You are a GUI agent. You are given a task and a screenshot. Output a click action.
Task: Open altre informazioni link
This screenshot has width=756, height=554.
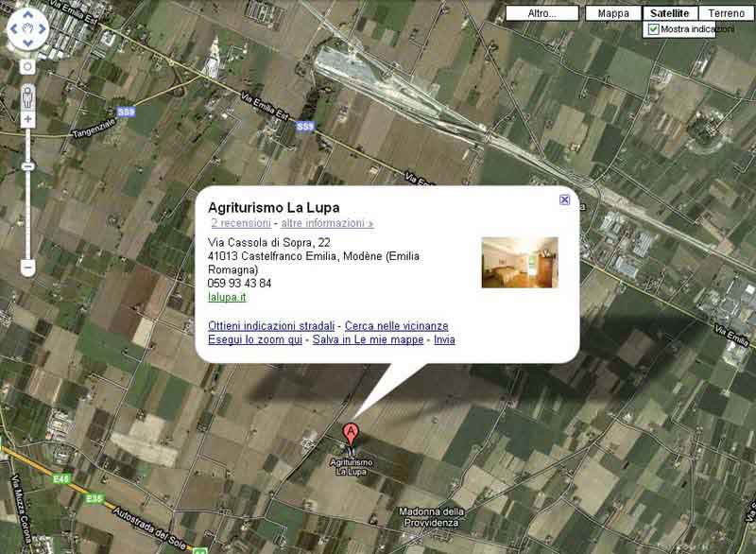tap(327, 223)
